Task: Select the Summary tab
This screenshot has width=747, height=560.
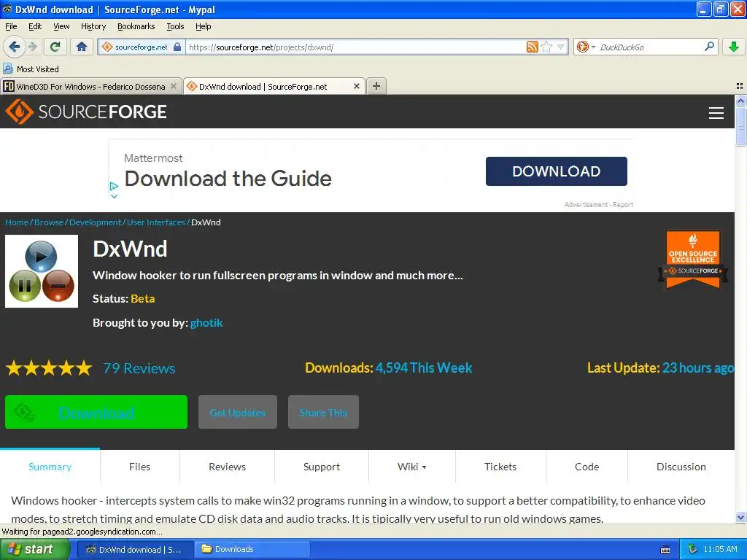Action: (x=50, y=467)
